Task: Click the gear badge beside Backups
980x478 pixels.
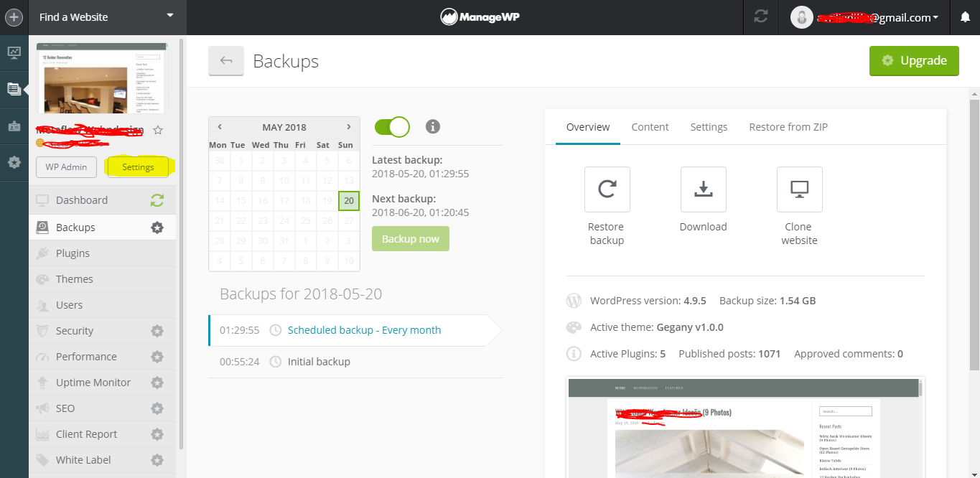Action: pyautogui.click(x=157, y=228)
